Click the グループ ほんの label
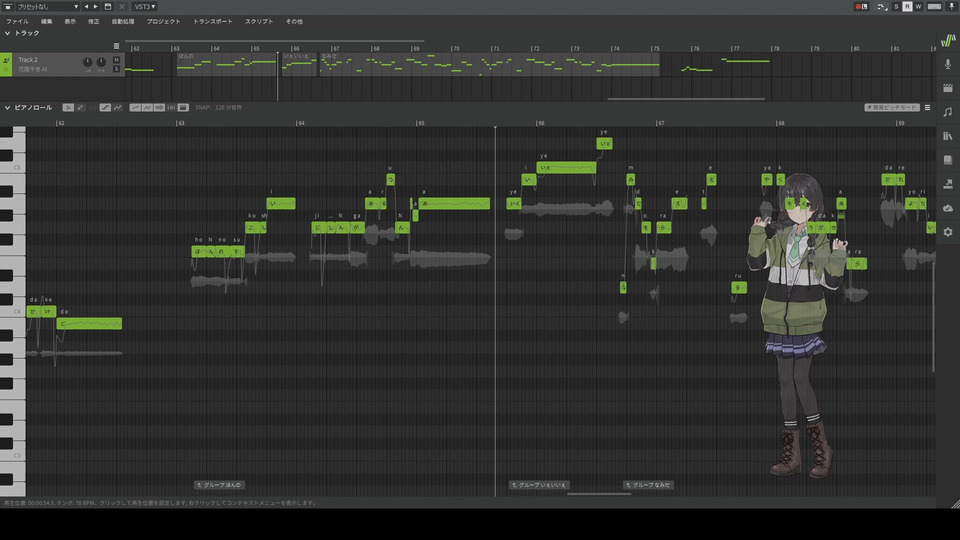 point(220,485)
